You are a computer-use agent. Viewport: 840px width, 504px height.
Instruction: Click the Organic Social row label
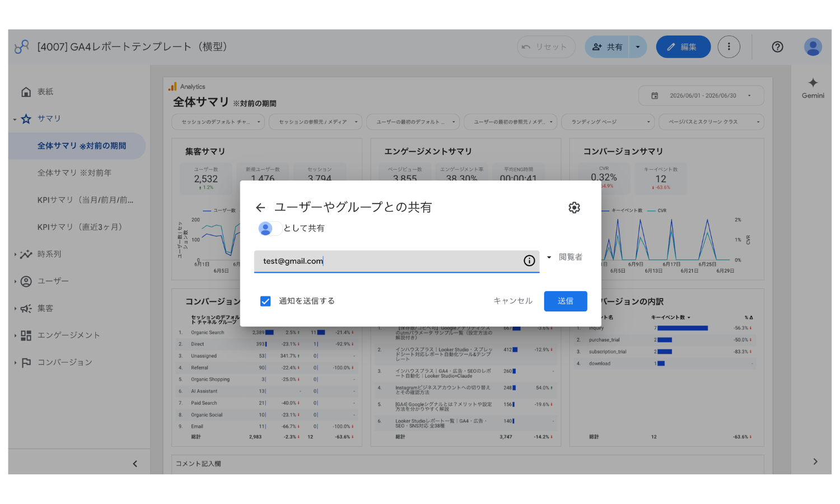(x=207, y=415)
